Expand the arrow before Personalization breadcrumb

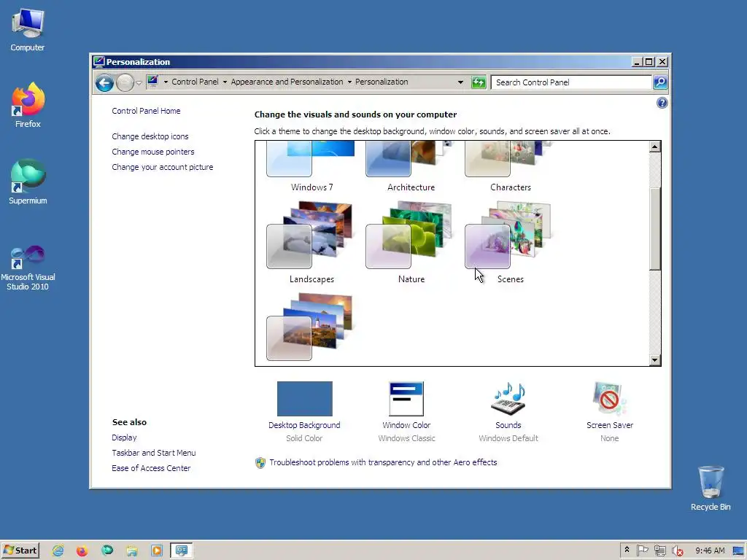[349, 82]
